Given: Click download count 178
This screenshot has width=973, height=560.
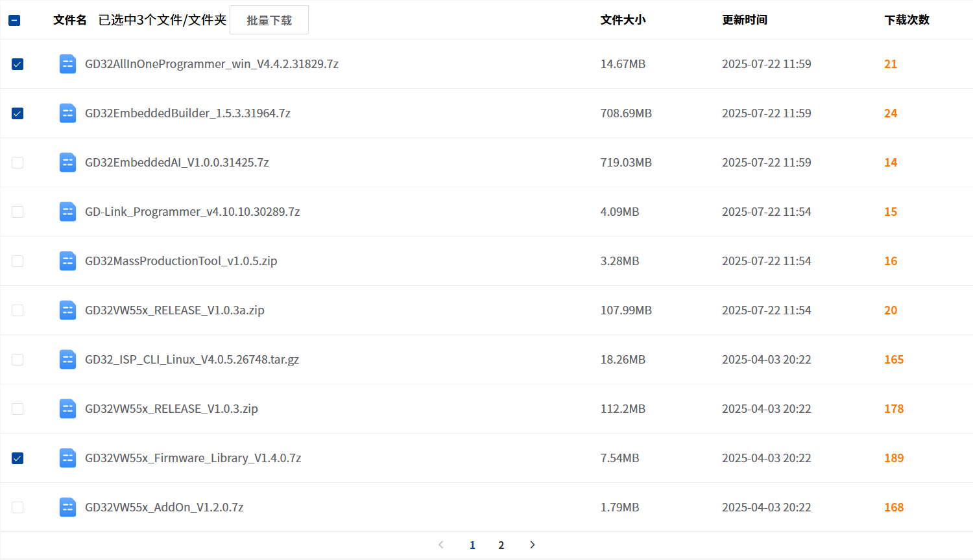Looking at the screenshot, I should (894, 409).
